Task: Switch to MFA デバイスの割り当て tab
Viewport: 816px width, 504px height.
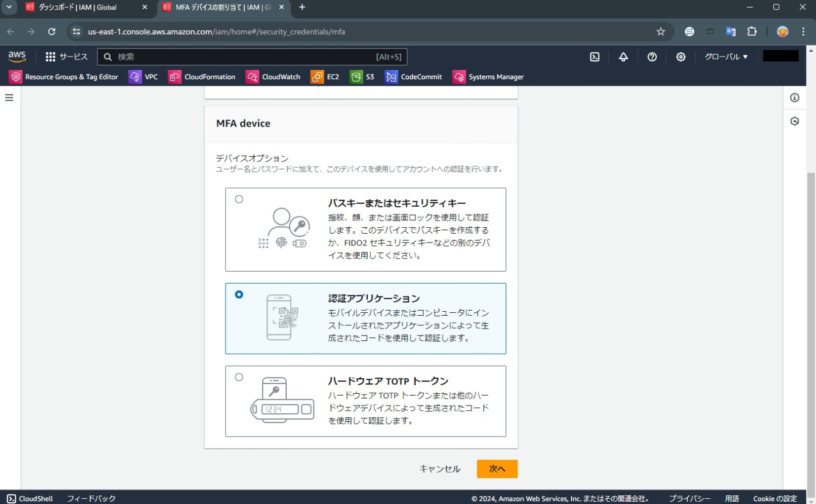Action: (x=224, y=7)
